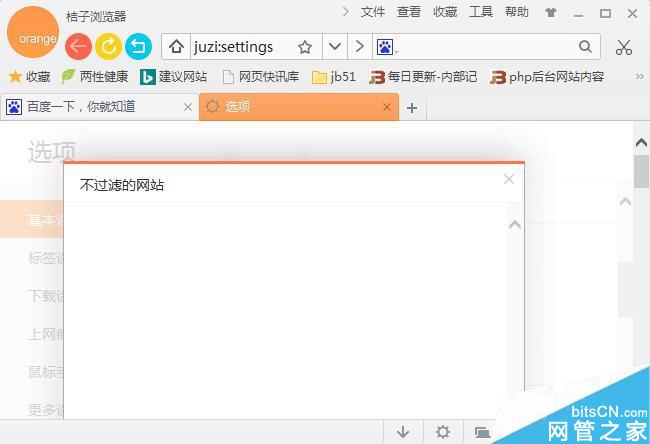Image resolution: width=650 pixels, height=444 pixels.
Task: Switch to the 百度一下，你就知道 tab
Action: click(x=99, y=107)
